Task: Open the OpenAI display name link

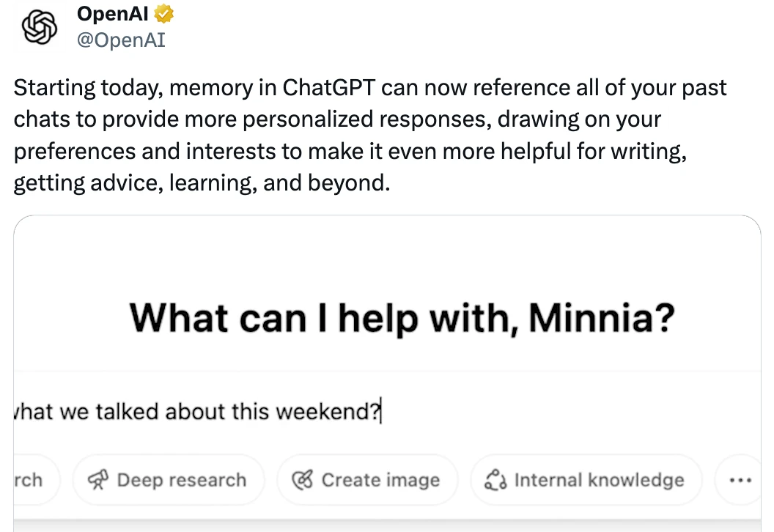Action: [x=113, y=14]
